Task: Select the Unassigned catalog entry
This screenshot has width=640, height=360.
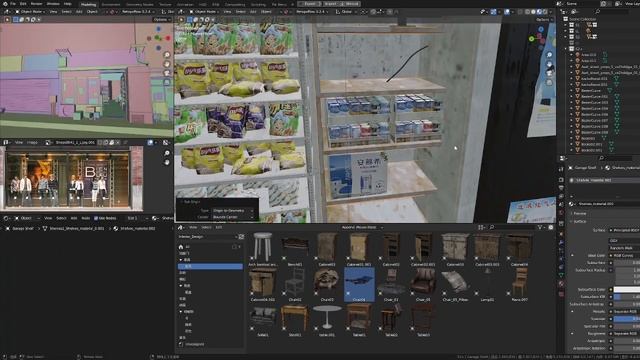Action: coord(195,344)
